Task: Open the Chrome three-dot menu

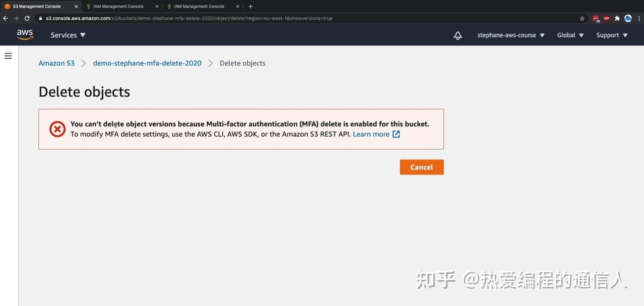Action: 639,18
